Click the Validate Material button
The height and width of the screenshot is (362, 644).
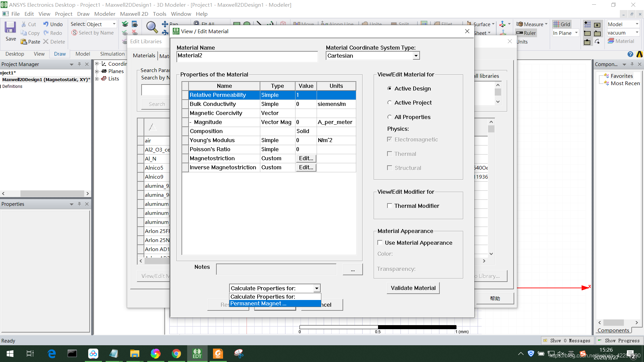coord(413,288)
